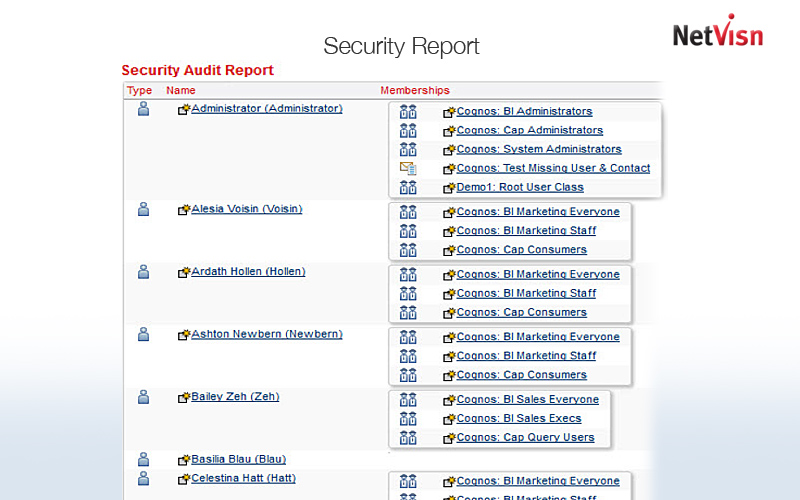Click the Security Report title
This screenshot has height=500, width=800.
pyautogui.click(x=401, y=46)
